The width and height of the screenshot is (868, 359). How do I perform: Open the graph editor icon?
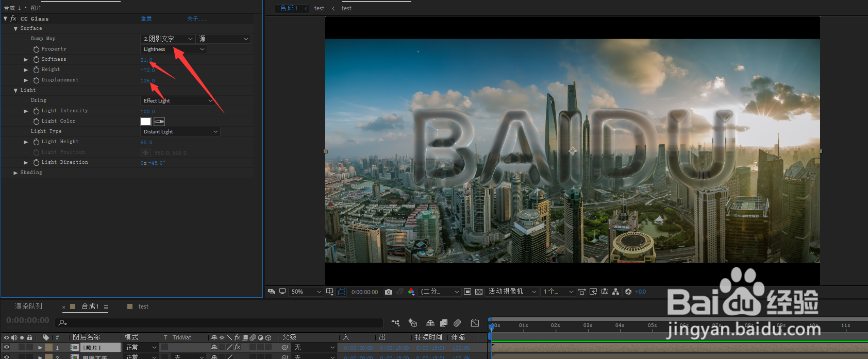pos(475,323)
